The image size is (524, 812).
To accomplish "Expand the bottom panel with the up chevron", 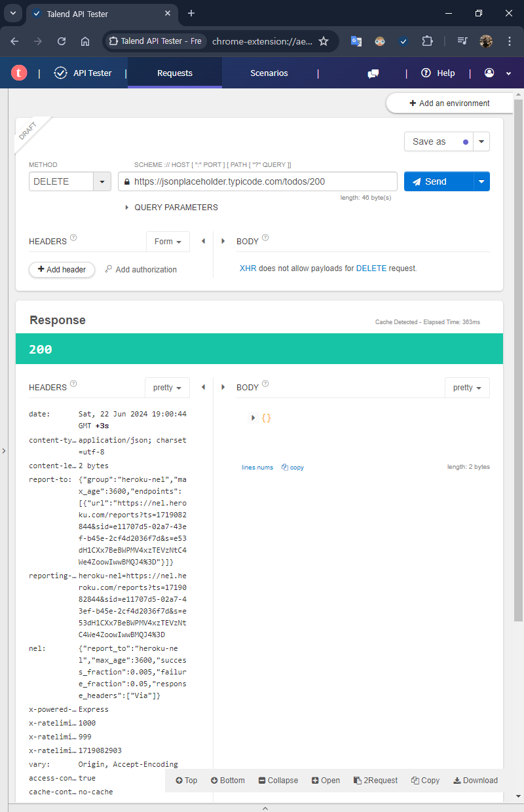I will (265, 808).
